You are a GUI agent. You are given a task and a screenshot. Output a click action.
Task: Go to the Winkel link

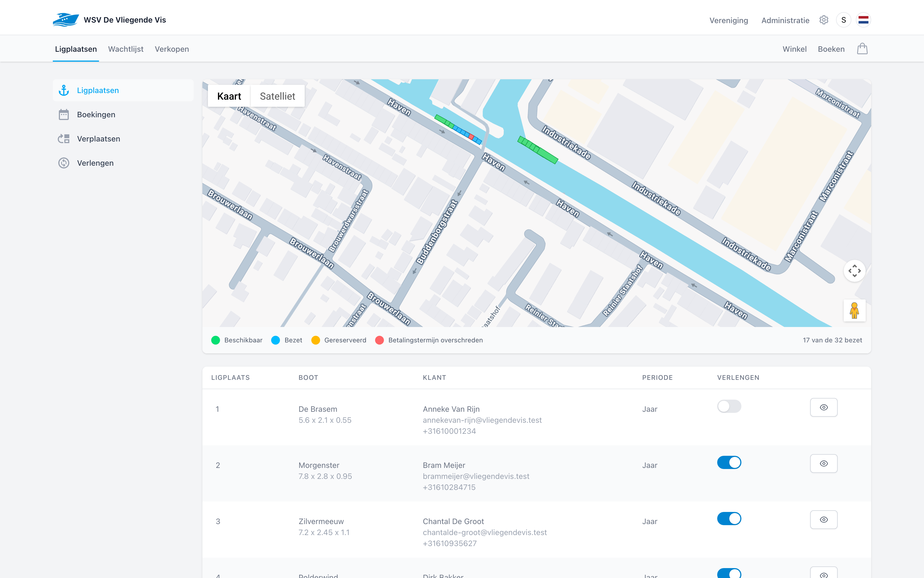794,49
